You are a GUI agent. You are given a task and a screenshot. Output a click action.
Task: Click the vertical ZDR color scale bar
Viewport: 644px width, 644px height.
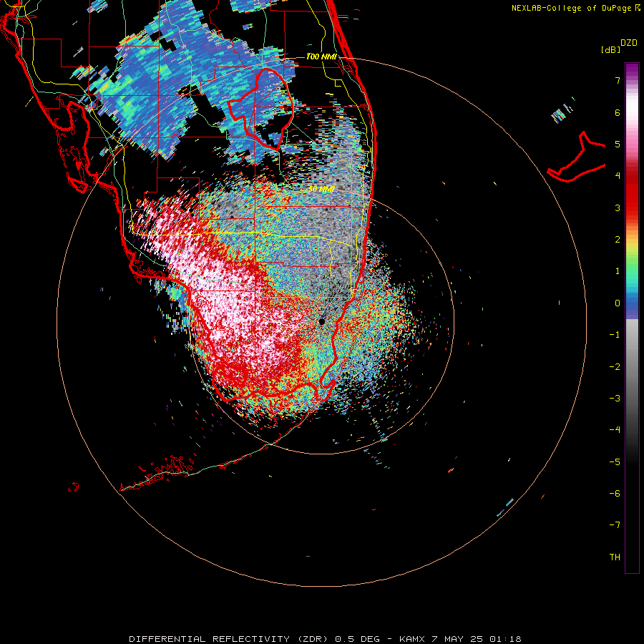pyautogui.click(x=632, y=318)
